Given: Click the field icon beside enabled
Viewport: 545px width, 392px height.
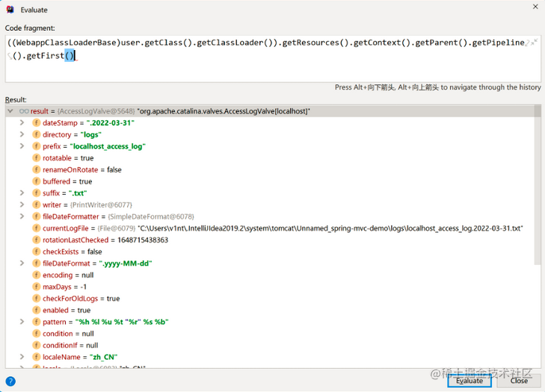Looking at the screenshot, I should pos(37,310).
